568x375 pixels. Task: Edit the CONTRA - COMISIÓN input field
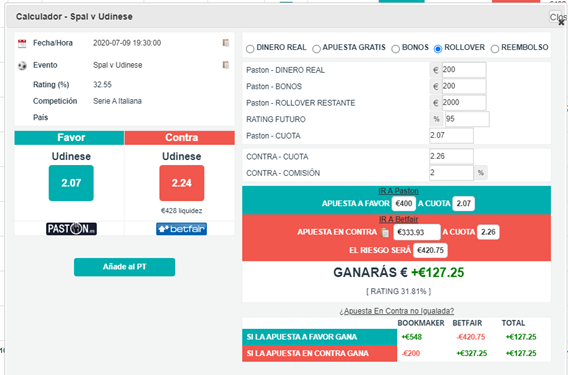[451, 173]
